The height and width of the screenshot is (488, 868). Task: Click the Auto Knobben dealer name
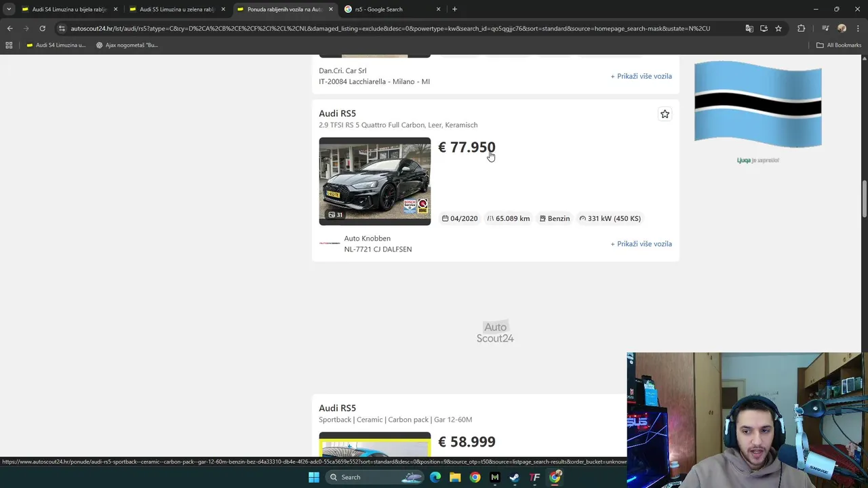[367, 239]
